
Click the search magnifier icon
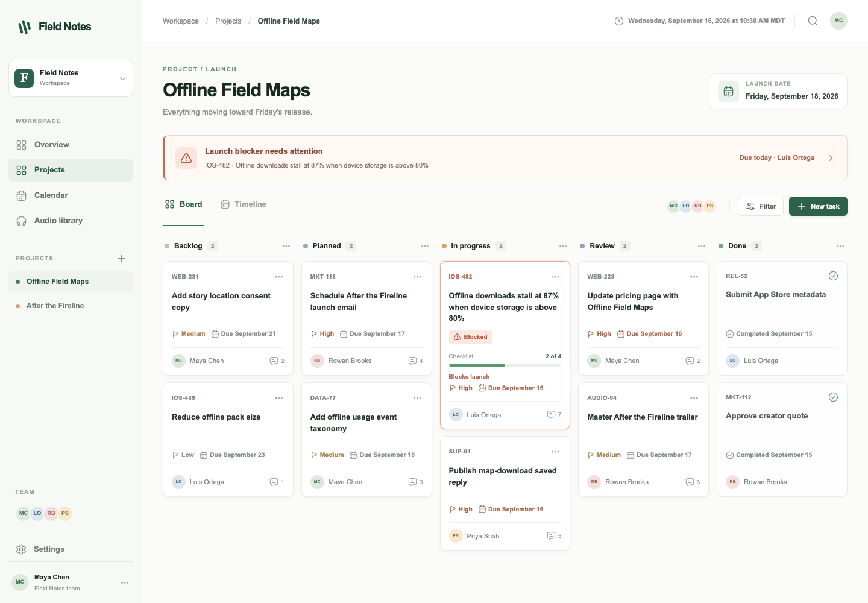tap(813, 21)
